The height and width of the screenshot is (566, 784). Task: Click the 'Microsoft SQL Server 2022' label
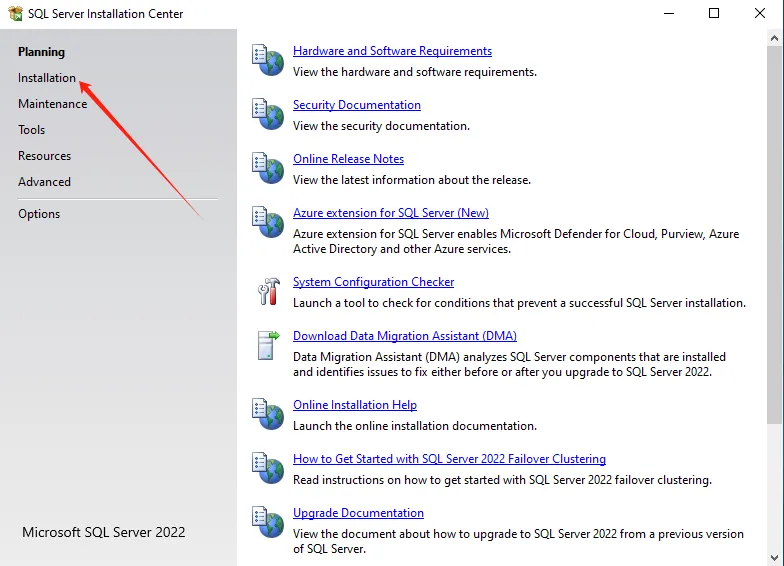tap(104, 532)
